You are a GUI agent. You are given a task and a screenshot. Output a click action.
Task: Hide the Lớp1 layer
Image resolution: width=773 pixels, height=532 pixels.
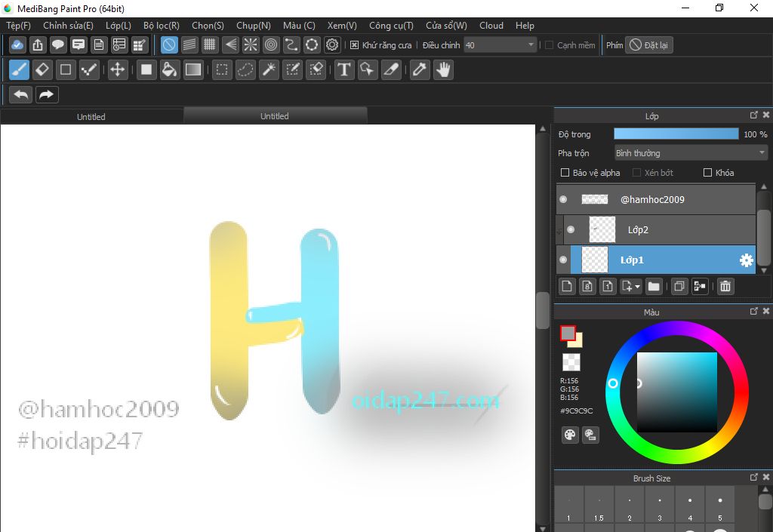coord(563,260)
